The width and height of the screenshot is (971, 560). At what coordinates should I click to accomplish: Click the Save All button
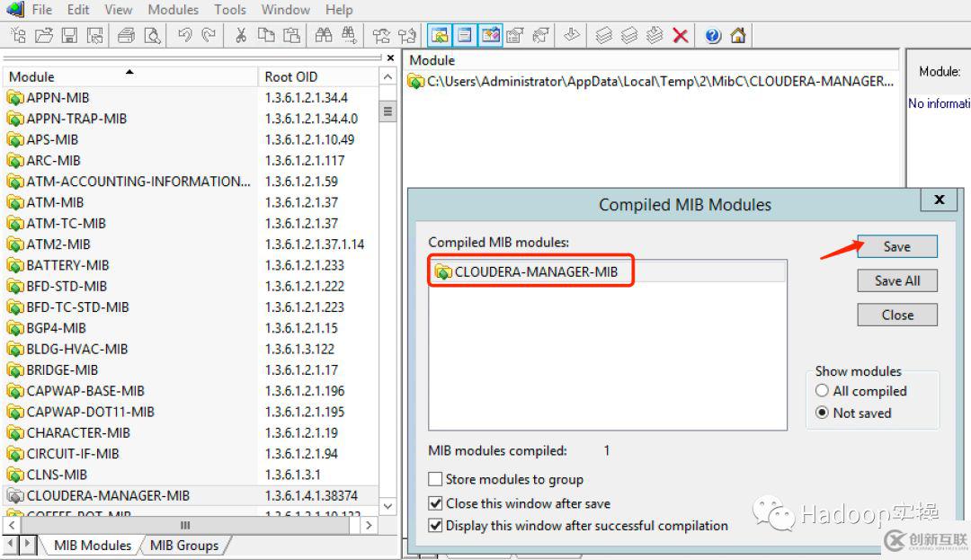point(896,280)
